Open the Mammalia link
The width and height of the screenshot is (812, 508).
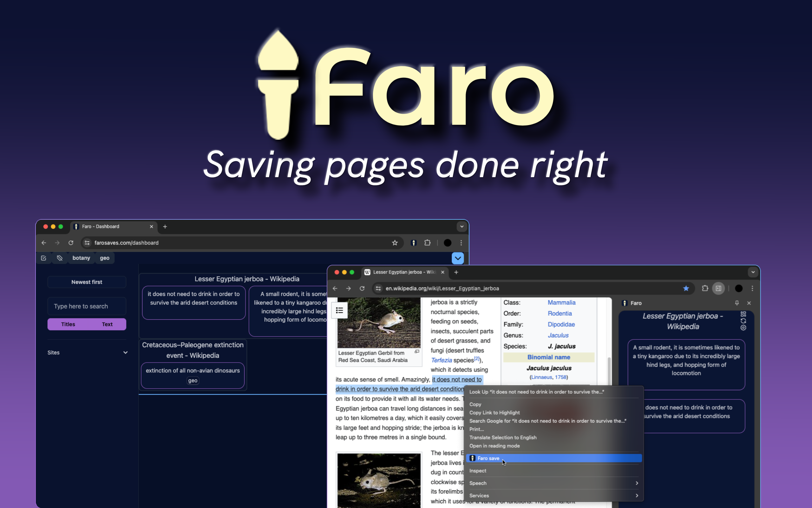click(x=561, y=302)
